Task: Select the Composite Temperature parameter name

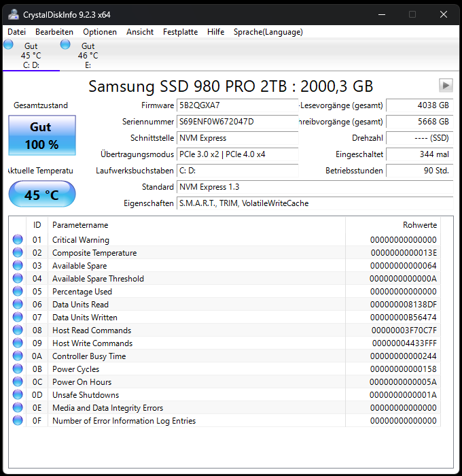Action: pyautogui.click(x=94, y=253)
